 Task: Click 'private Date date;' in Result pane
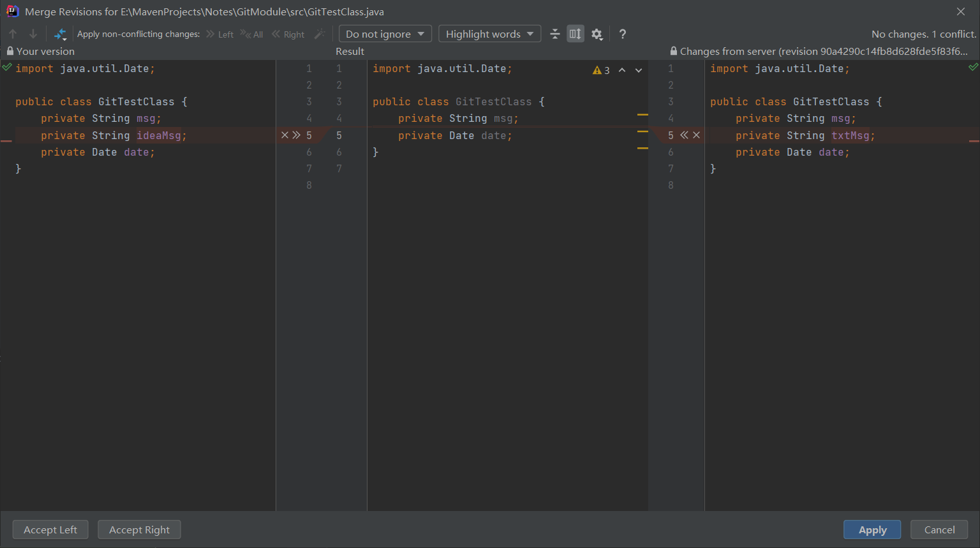pos(455,135)
